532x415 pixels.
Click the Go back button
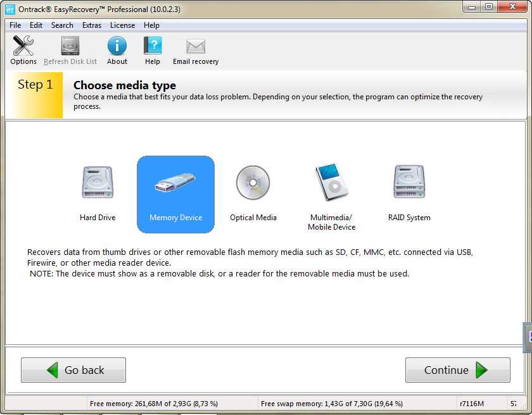(x=73, y=370)
